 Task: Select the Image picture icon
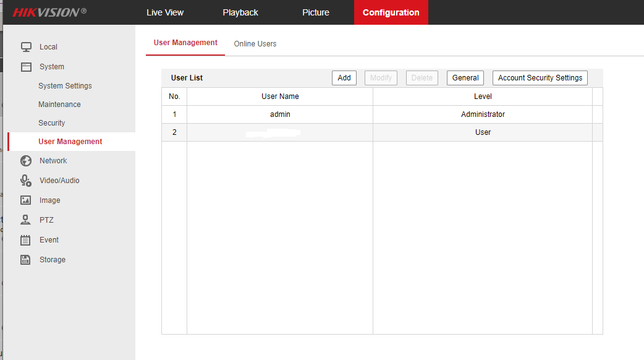[26, 200]
